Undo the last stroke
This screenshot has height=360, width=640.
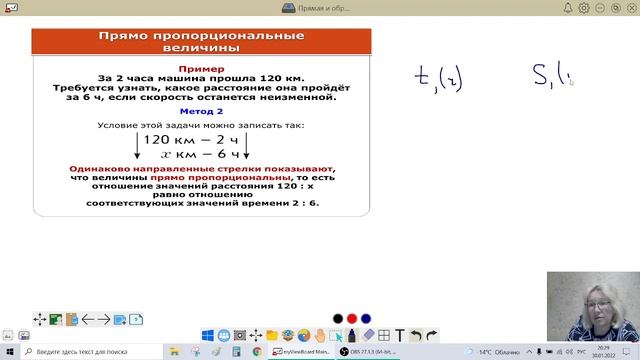(x=416, y=336)
